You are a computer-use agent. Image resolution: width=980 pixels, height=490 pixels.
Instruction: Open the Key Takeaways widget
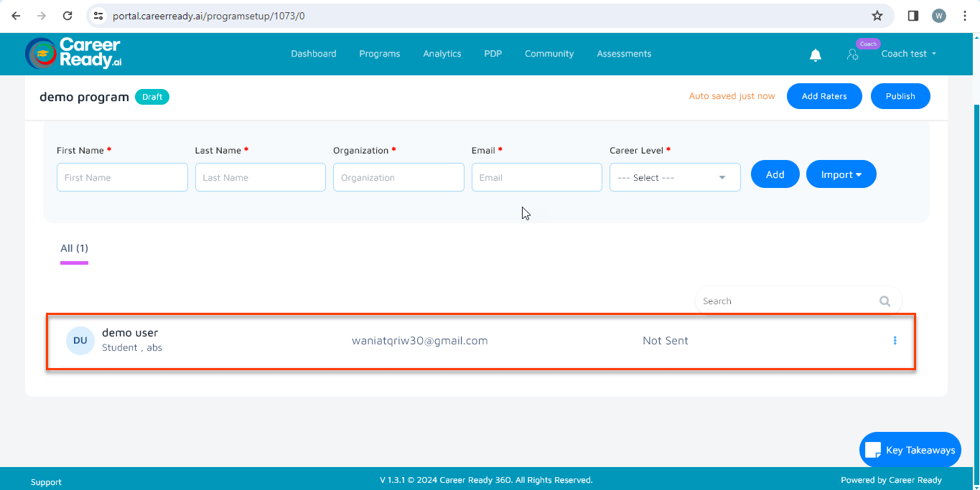tap(910, 450)
